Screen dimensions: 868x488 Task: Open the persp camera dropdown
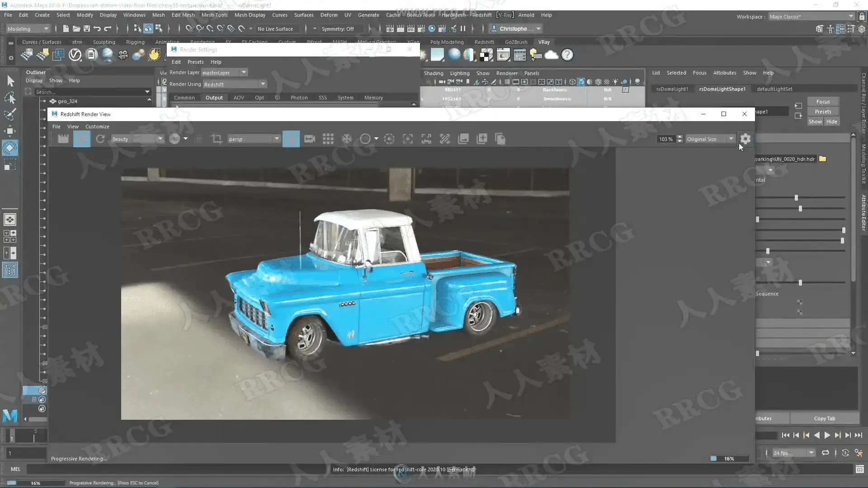click(254, 139)
